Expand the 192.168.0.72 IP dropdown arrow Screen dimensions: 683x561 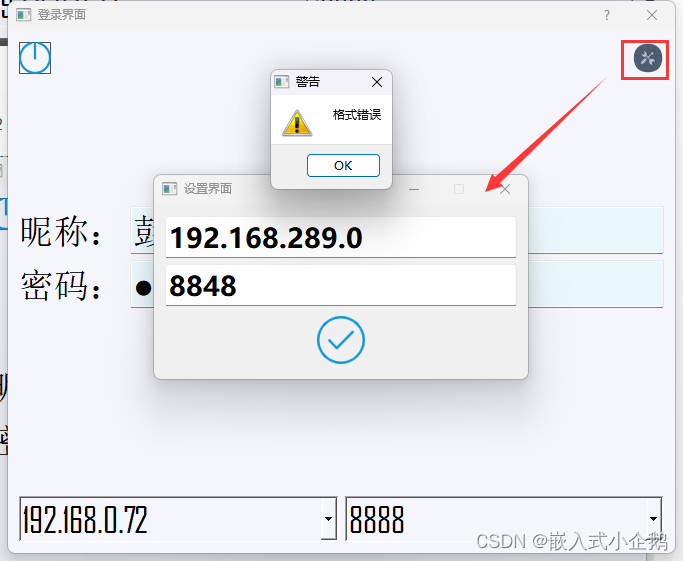328,518
